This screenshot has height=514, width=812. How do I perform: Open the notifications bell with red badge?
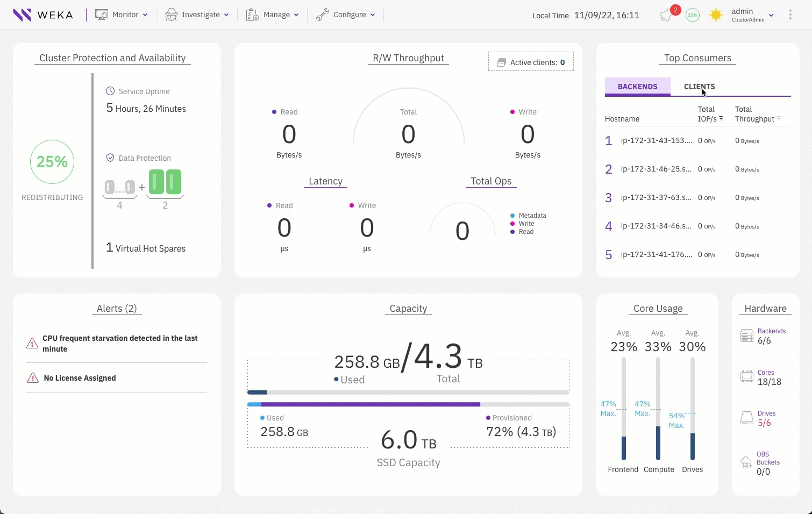coord(667,15)
